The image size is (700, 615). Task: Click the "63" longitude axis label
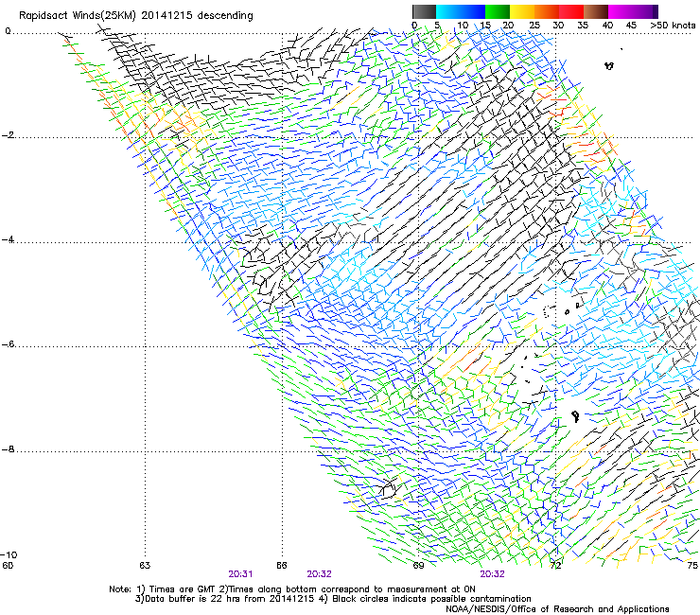pyautogui.click(x=145, y=565)
